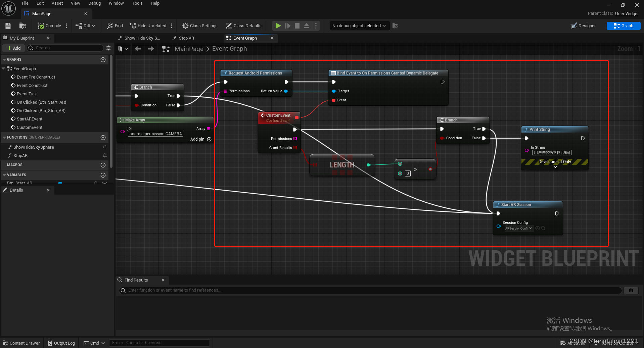Toggle Hide Unrelated nodes
Image resolution: width=644 pixels, height=348 pixels.
point(148,26)
